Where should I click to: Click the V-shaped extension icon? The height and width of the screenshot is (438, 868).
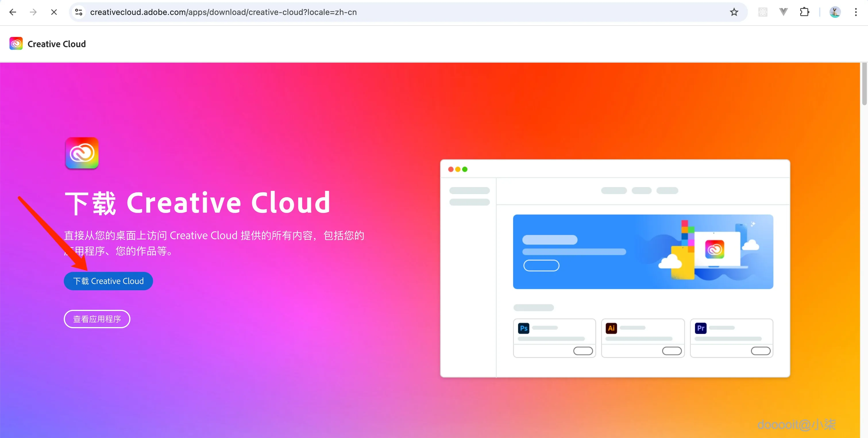(x=784, y=12)
